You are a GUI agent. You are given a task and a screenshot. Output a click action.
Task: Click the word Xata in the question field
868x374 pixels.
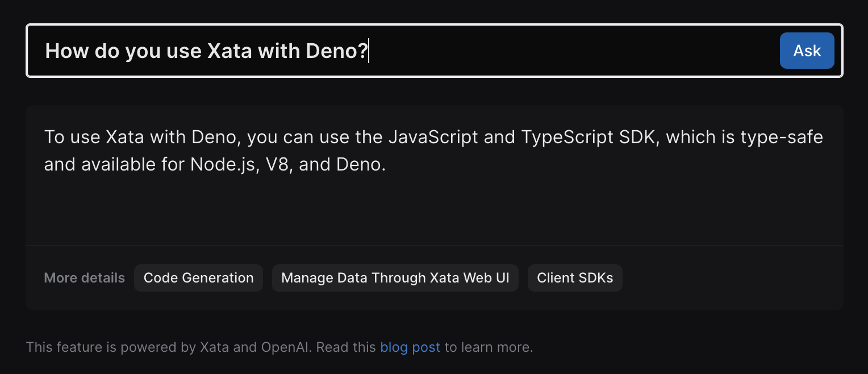230,51
